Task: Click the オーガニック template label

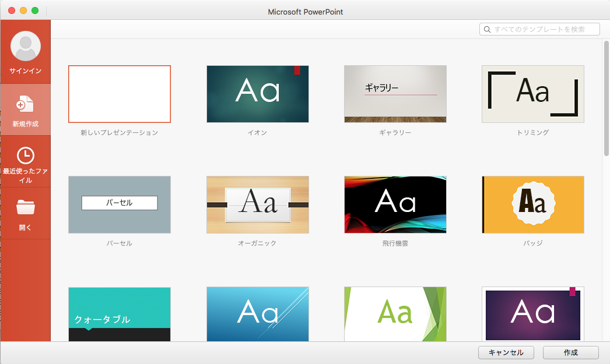Action: (258, 243)
